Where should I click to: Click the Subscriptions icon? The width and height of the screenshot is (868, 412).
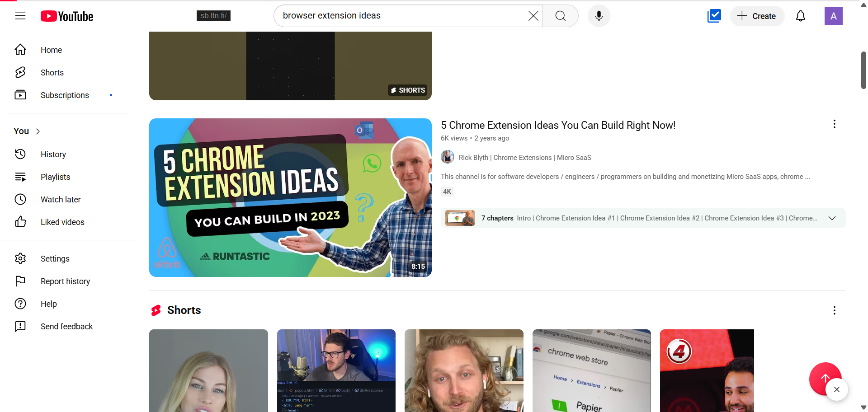pyautogui.click(x=20, y=95)
